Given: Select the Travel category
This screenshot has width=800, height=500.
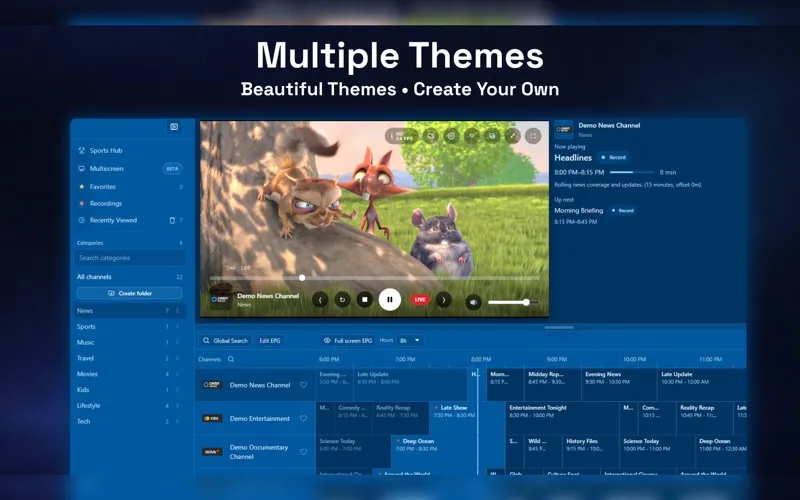Looking at the screenshot, I should click(x=130, y=358).
